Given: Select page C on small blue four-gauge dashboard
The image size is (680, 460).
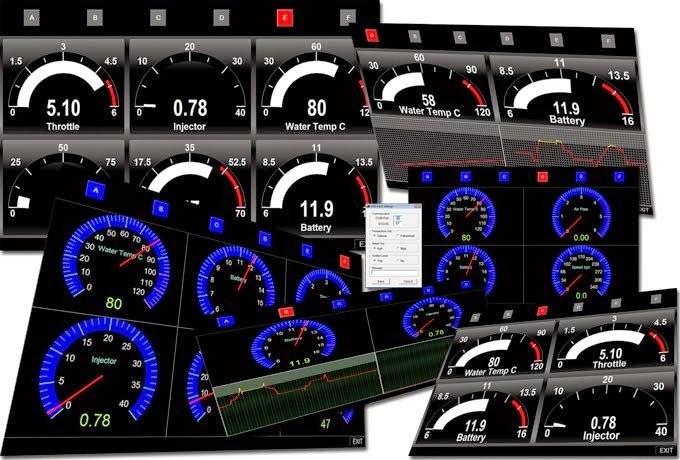Looking at the screenshot, I should [x=504, y=176].
